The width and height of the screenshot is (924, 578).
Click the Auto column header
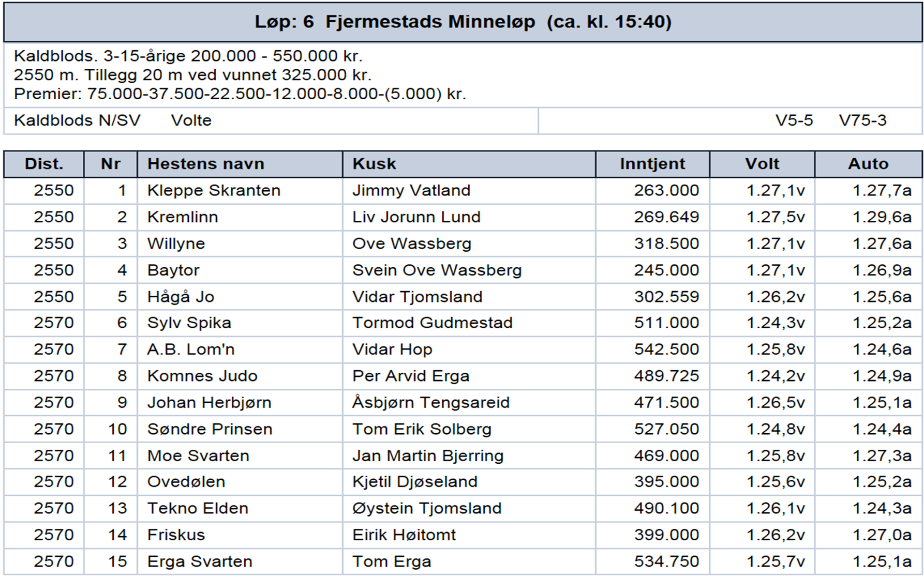click(x=869, y=164)
